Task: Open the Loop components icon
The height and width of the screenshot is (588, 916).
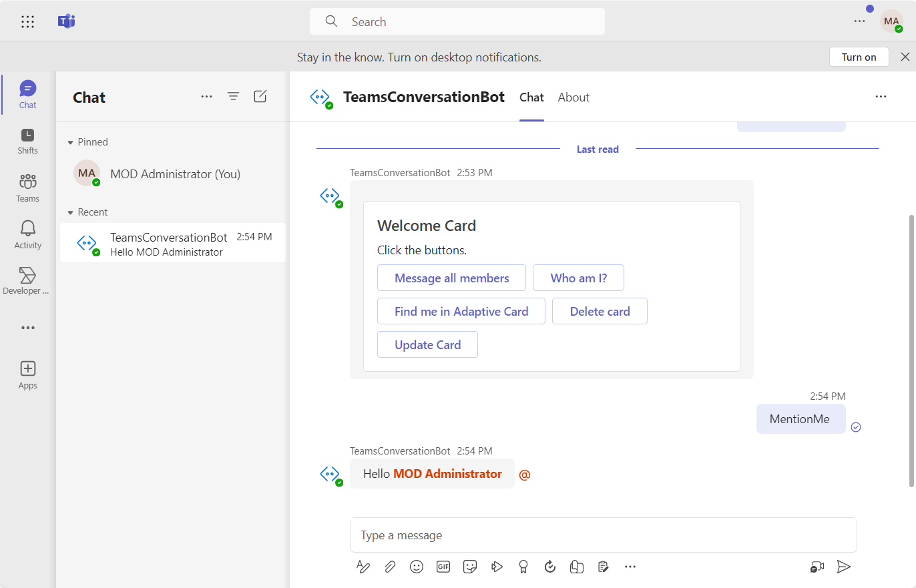Action: tap(577, 567)
